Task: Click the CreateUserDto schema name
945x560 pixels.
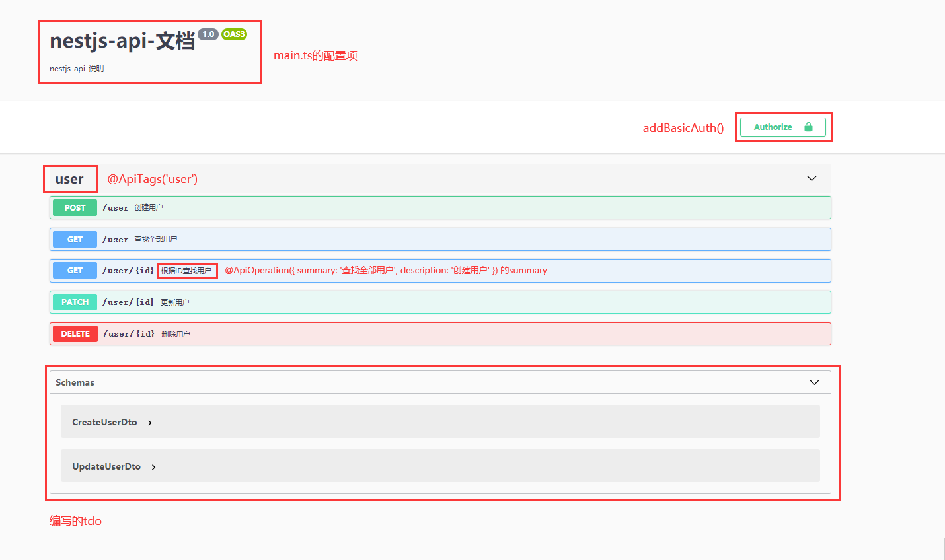Action: (x=104, y=422)
